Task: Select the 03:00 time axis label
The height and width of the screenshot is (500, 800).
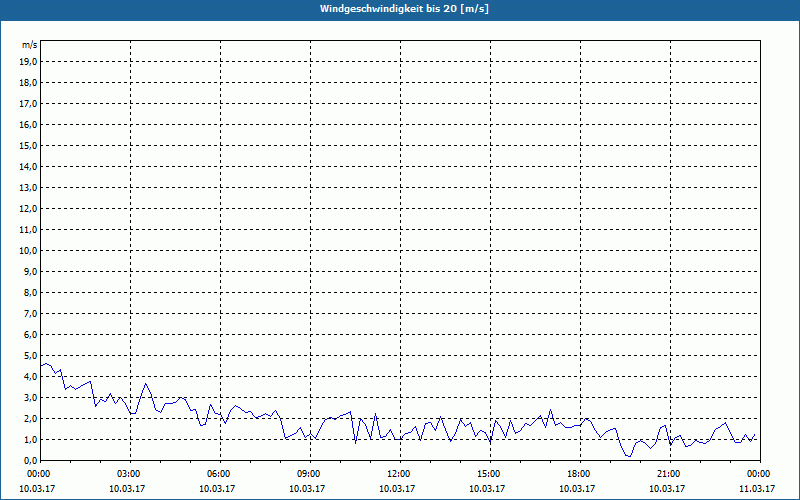Action: [128, 473]
